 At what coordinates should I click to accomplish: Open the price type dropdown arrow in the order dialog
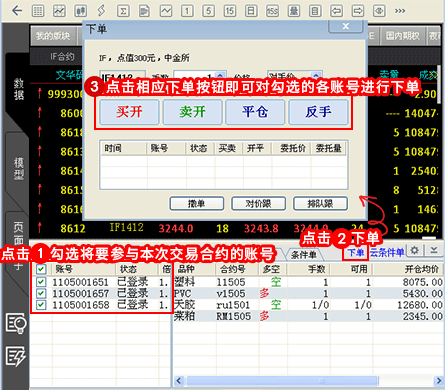coord(316,75)
